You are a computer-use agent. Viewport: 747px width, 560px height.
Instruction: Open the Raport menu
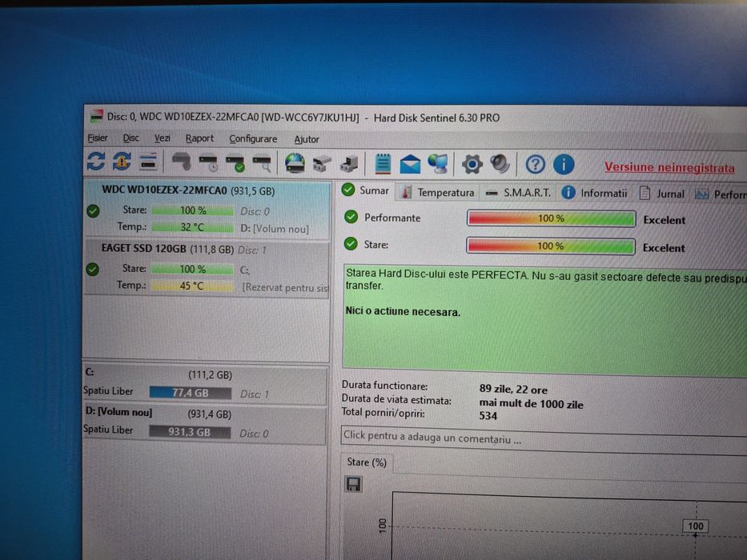click(199, 138)
